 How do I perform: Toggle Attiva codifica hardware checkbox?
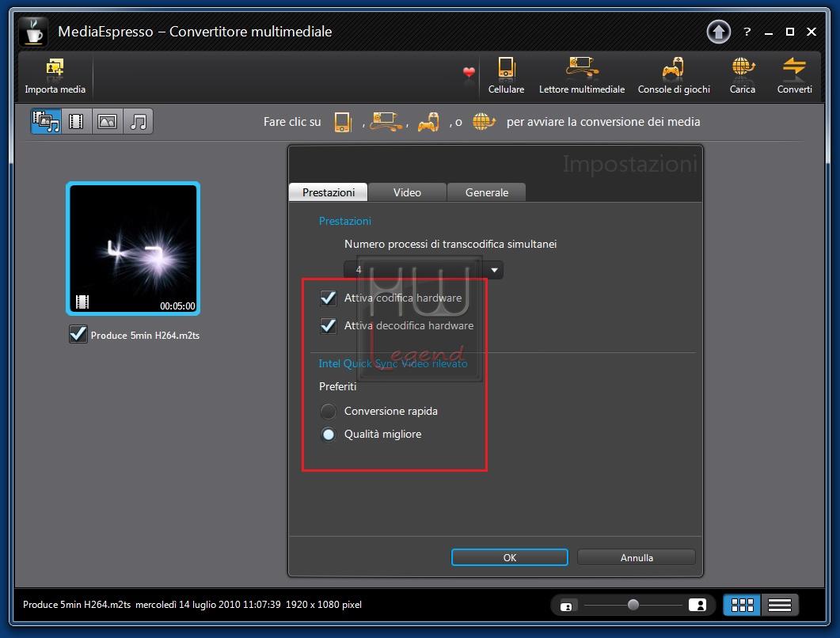tap(328, 298)
